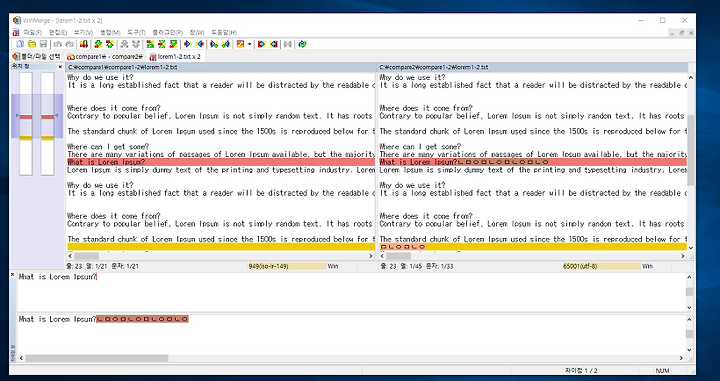This screenshot has height=381, width=720.
Task: Click right pane path header C:\compare2
Action: tap(533, 67)
